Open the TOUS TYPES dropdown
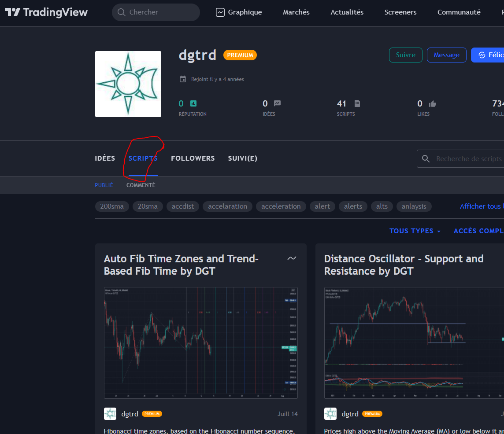504x434 pixels. click(415, 231)
